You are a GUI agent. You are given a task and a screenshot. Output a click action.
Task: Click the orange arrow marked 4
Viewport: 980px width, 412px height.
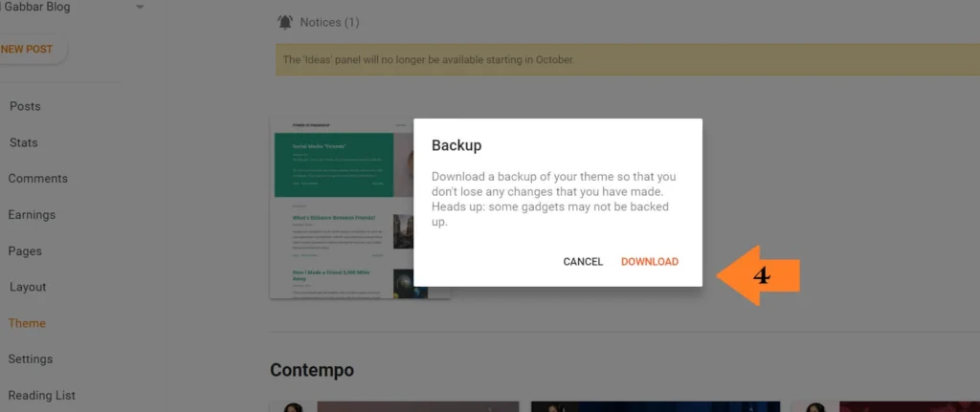click(x=760, y=274)
